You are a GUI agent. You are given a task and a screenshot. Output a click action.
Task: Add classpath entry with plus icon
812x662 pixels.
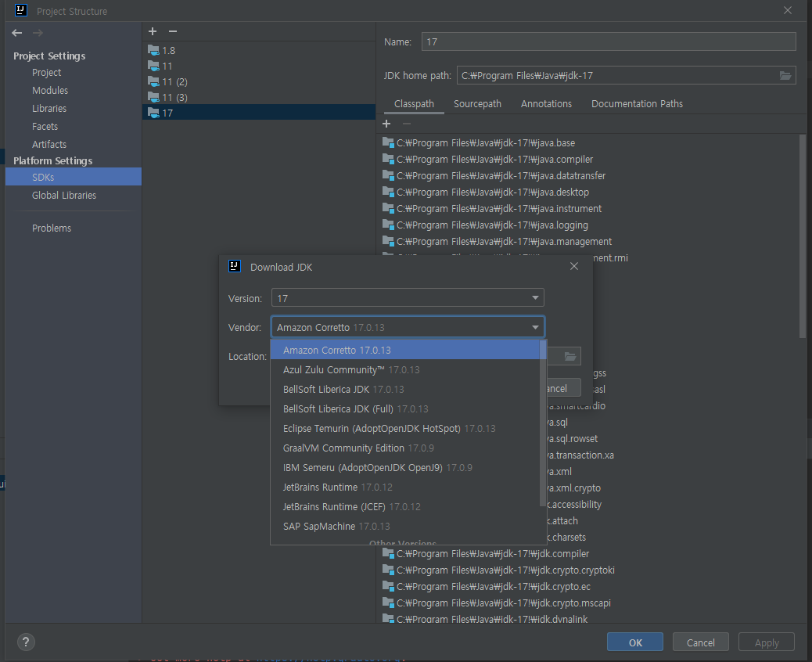386,124
